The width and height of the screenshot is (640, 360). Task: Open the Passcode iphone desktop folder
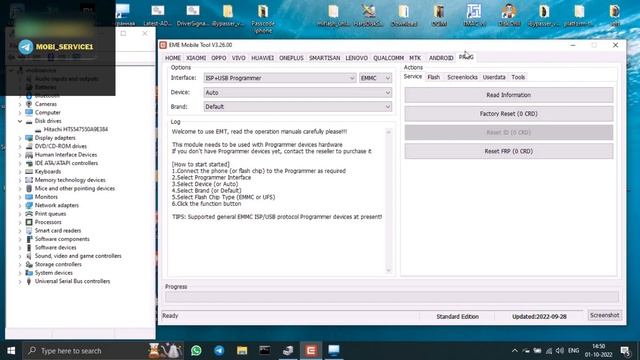[263, 18]
